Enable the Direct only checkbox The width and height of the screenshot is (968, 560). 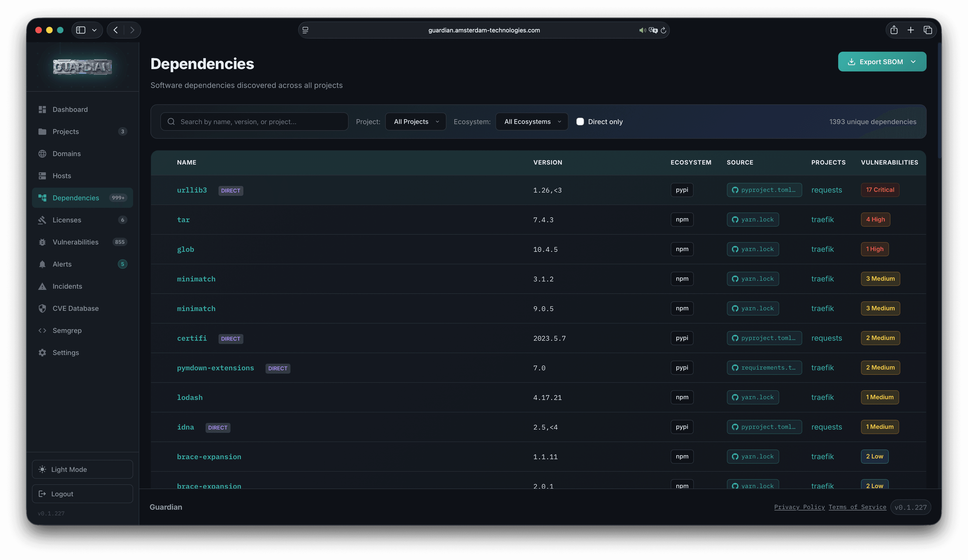click(580, 121)
